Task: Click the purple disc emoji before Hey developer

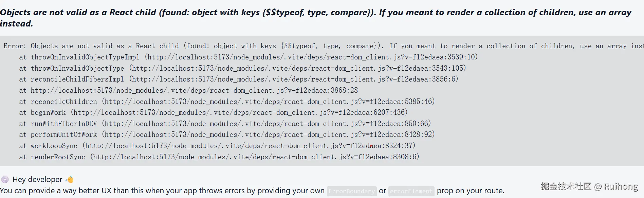Action: tap(5, 179)
